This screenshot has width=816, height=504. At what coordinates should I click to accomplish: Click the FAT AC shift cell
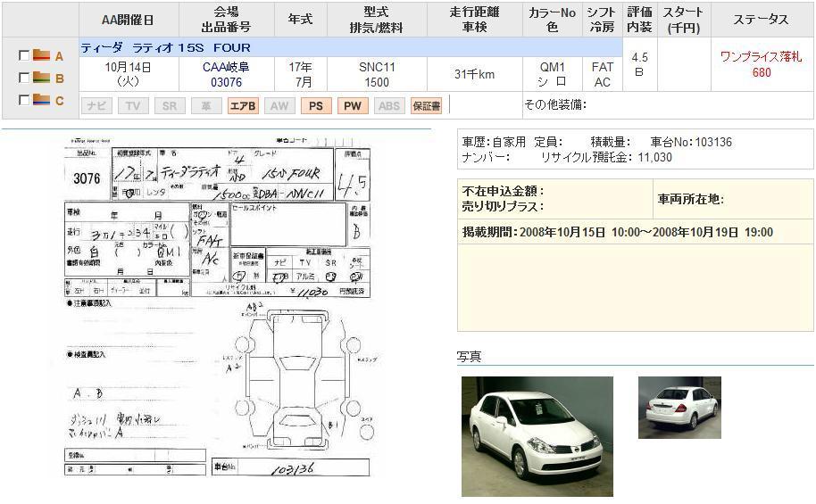[602, 74]
